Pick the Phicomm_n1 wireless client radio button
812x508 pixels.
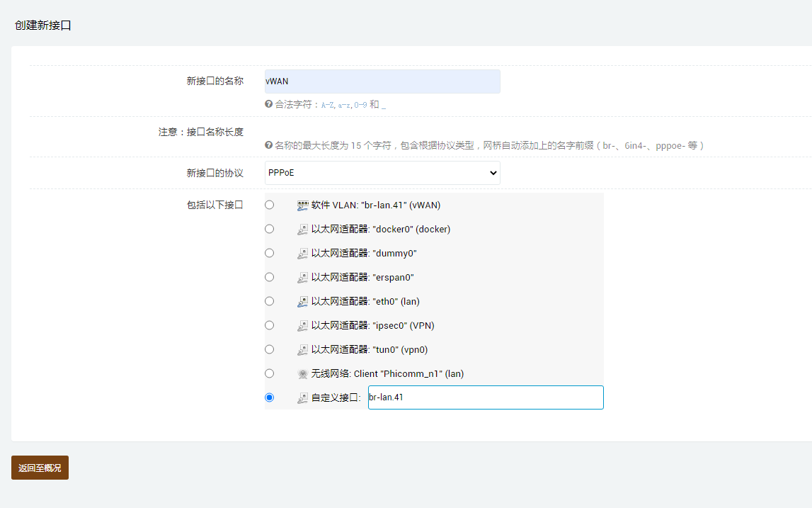tap(269, 373)
